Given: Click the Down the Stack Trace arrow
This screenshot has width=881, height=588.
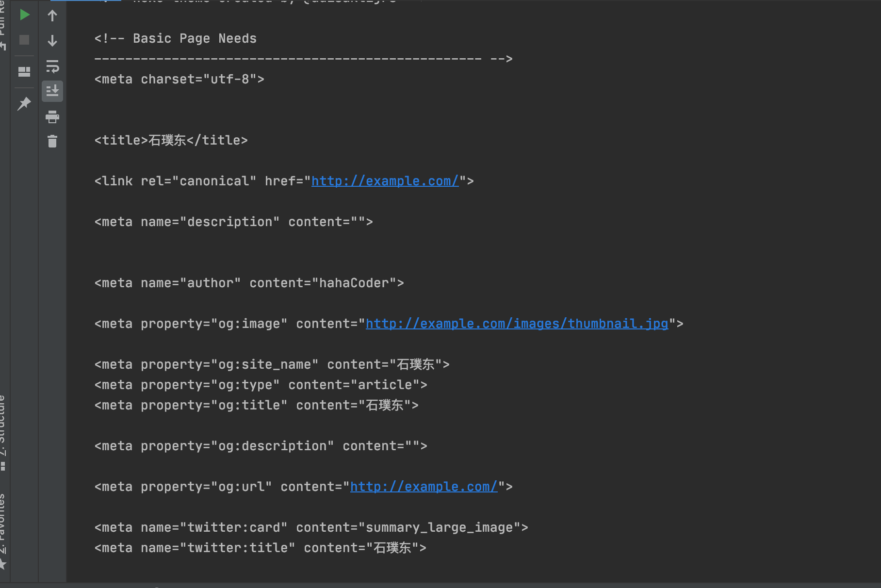Looking at the screenshot, I should click(x=52, y=41).
